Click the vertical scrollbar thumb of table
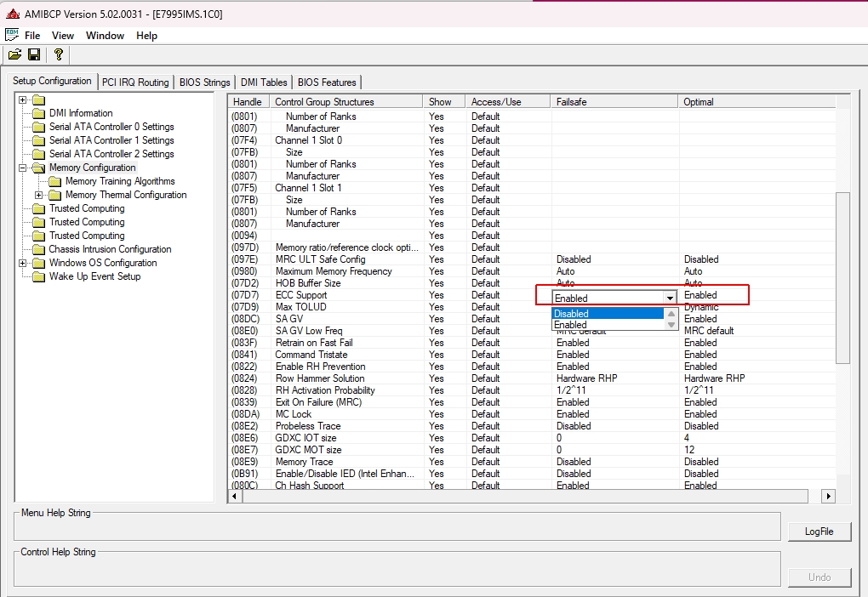 842,277
